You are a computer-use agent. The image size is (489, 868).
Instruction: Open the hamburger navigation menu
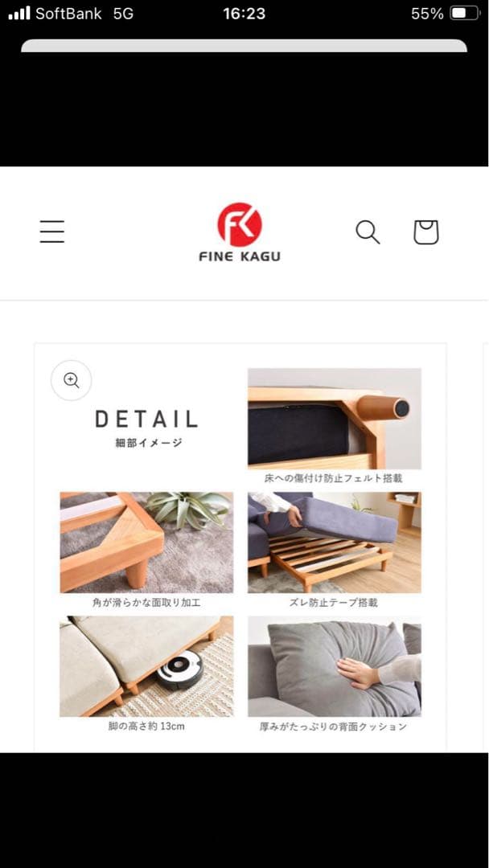click(x=52, y=231)
